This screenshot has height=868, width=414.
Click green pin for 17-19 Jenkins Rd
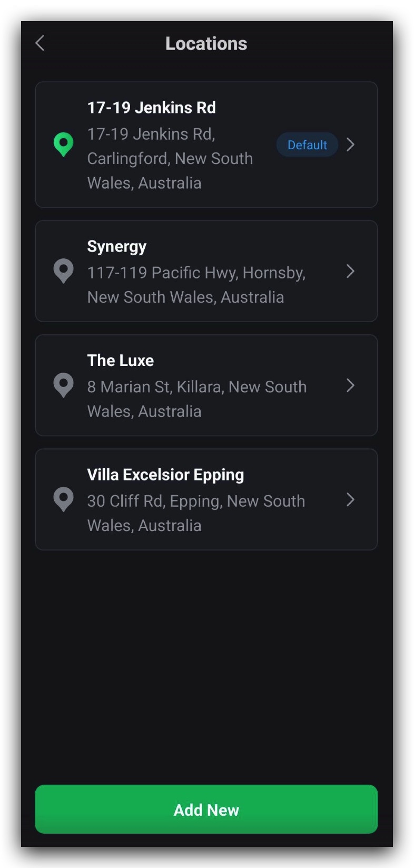click(x=63, y=144)
